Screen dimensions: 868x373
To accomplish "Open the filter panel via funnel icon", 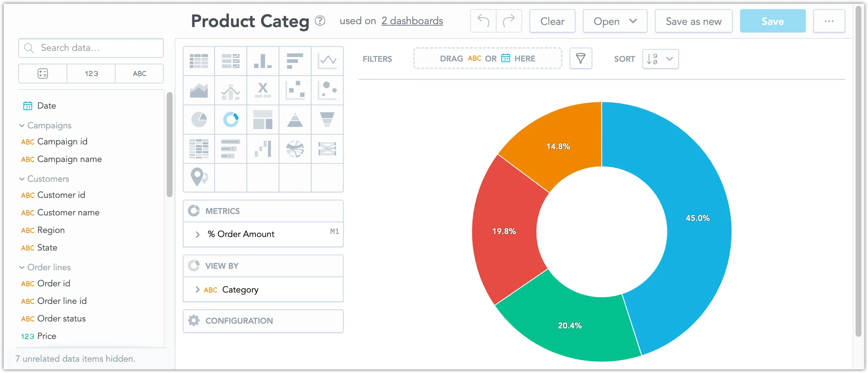I will point(581,58).
